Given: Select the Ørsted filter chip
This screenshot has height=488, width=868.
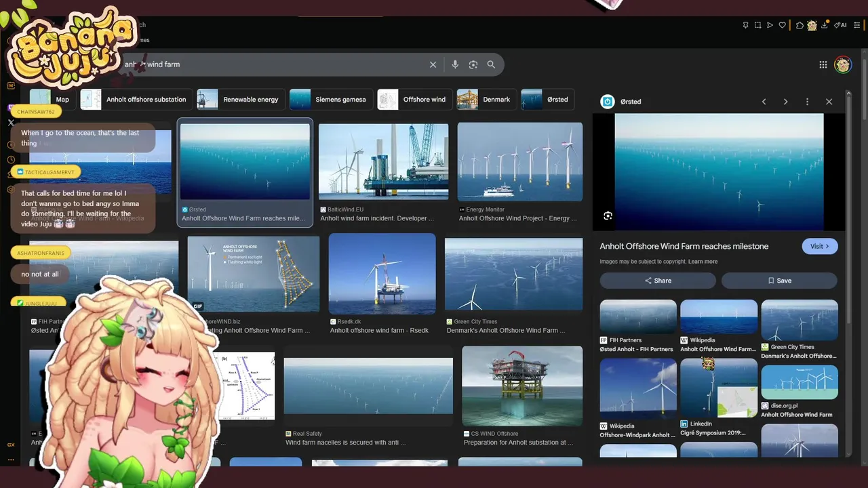Looking at the screenshot, I should (x=548, y=99).
